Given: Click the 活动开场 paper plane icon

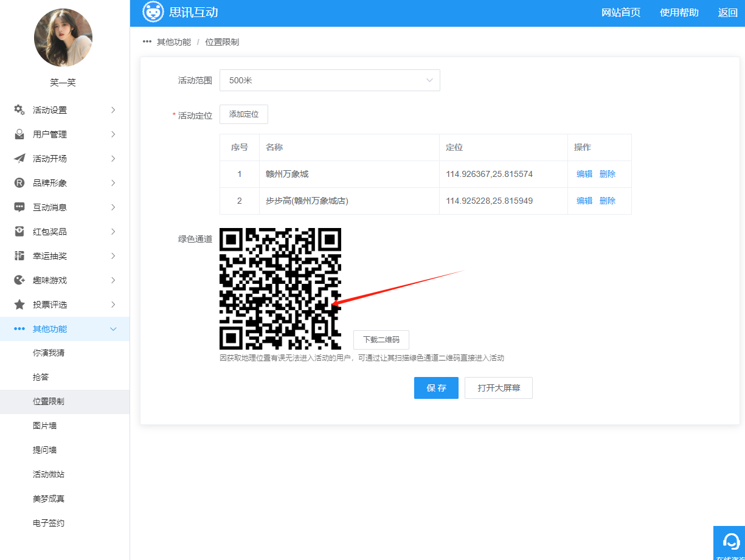Looking at the screenshot, I should pyautogui.click(x=19, y=159).
